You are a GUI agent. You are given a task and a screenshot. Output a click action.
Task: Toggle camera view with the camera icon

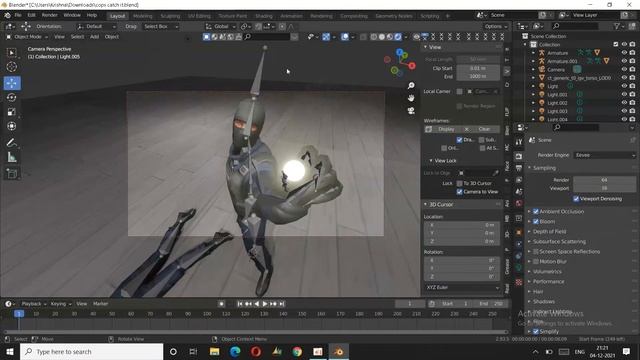pyautogui.click(x=411, y=111)
